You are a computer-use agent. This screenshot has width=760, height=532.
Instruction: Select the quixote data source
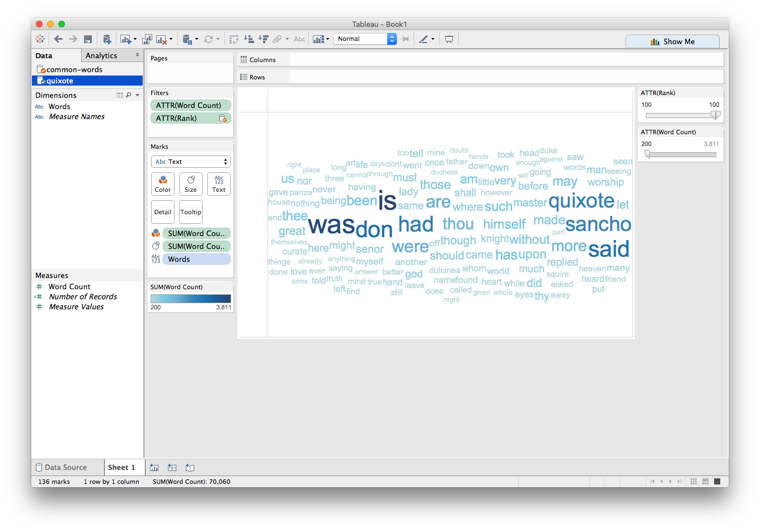[x=87, y=81]
